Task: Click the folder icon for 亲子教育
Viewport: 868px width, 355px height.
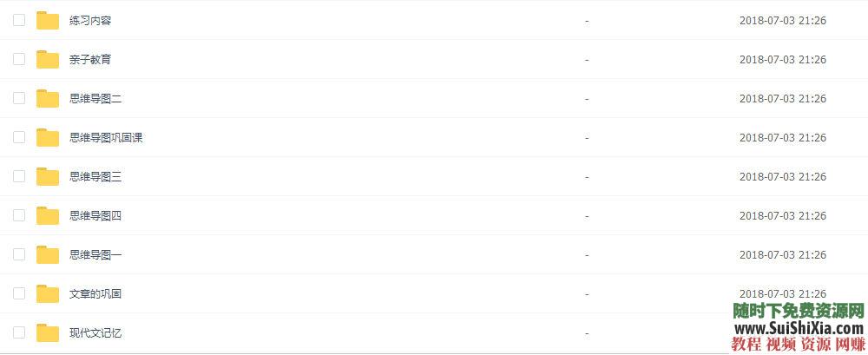Action: pyautogui.click(x=48, y=60)
